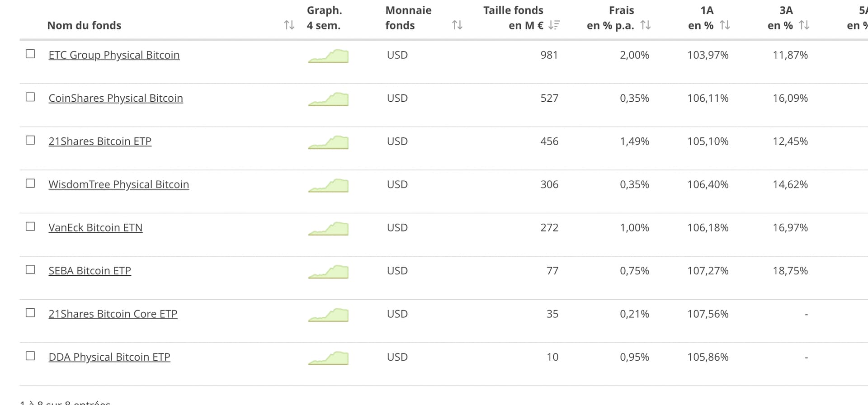Select checkbox next to 21Shares Bitcoin ETP
Image resolution: width=868 pixels, height=405 pixels.
click(x=30, y=140)
